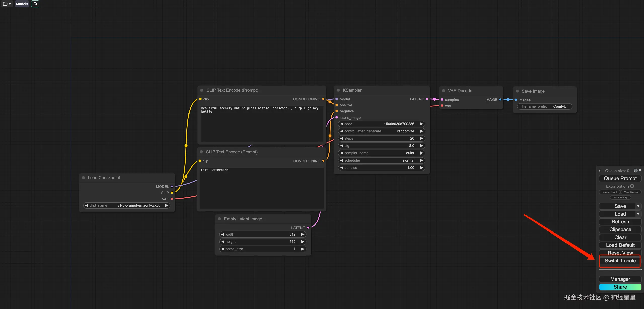Open the settings gear in queue panel

tap(635, 171)
